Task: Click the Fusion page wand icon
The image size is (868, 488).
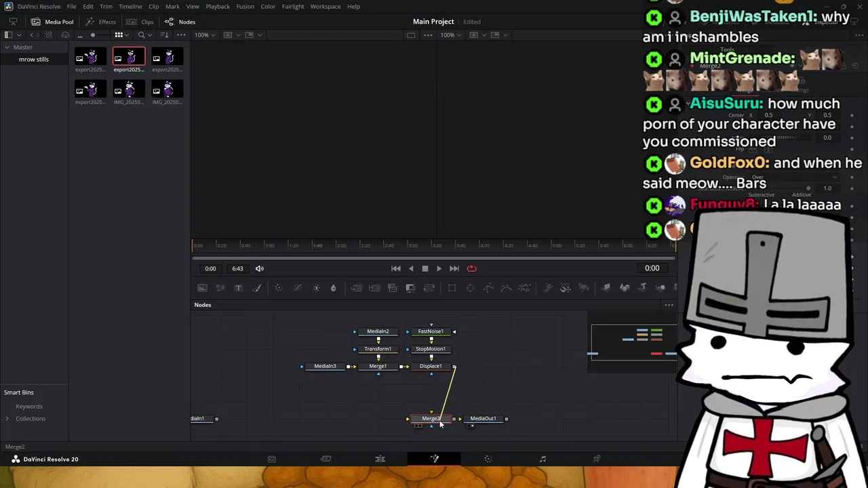Action: pos(434,460)
